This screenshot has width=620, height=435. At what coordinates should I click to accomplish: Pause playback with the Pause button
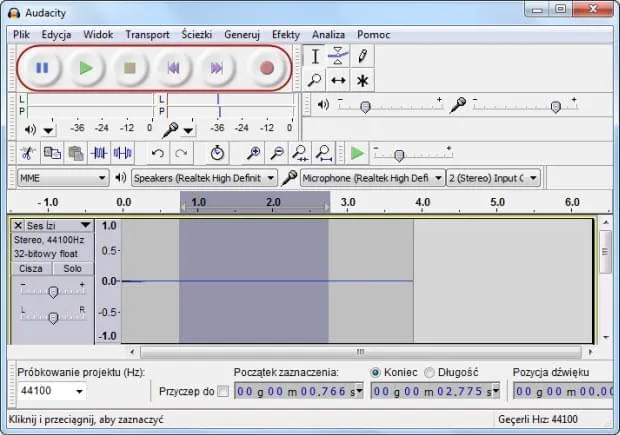[42, 68]
